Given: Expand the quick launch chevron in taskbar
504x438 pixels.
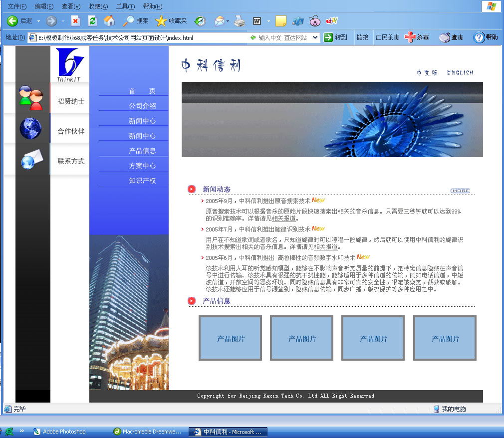Looking at the screenshot, I should (22, 431).
